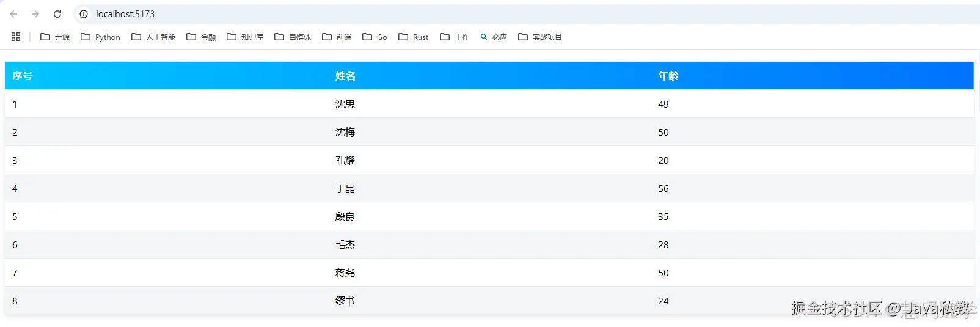Click sequence number 1 in 沈思's row
The image size is (980, 327).
15,105
